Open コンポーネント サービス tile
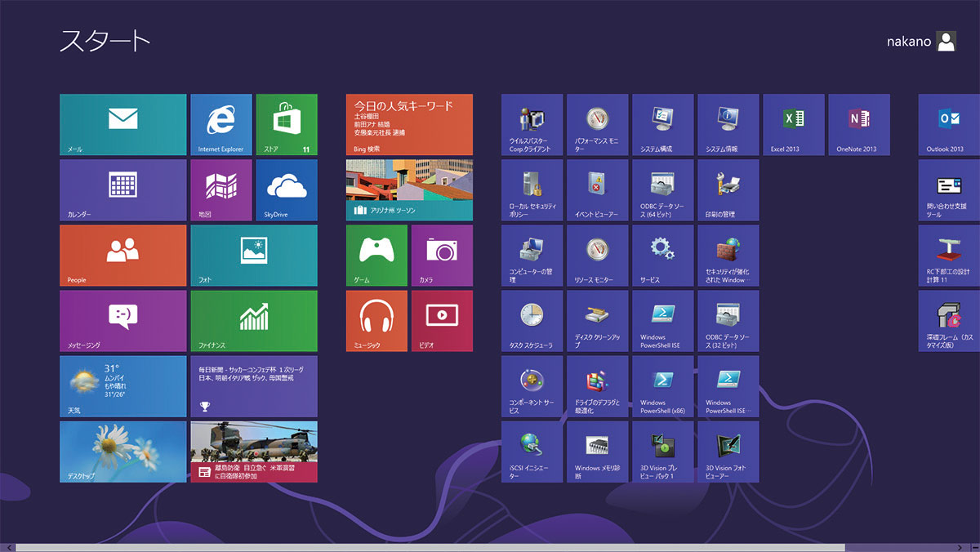The height and width of the screenshot is (552, 980). click(x=532, y=385)
